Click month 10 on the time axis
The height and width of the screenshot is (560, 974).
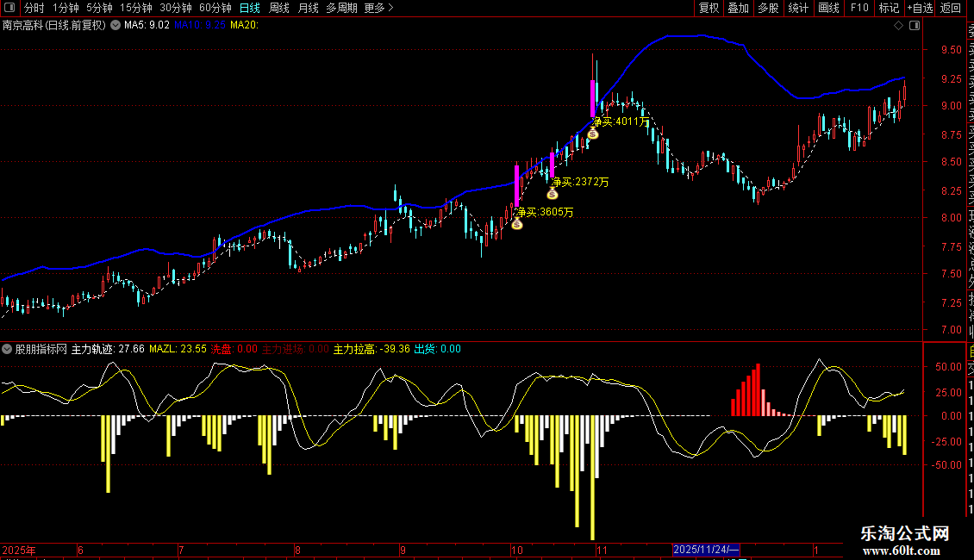517,550
